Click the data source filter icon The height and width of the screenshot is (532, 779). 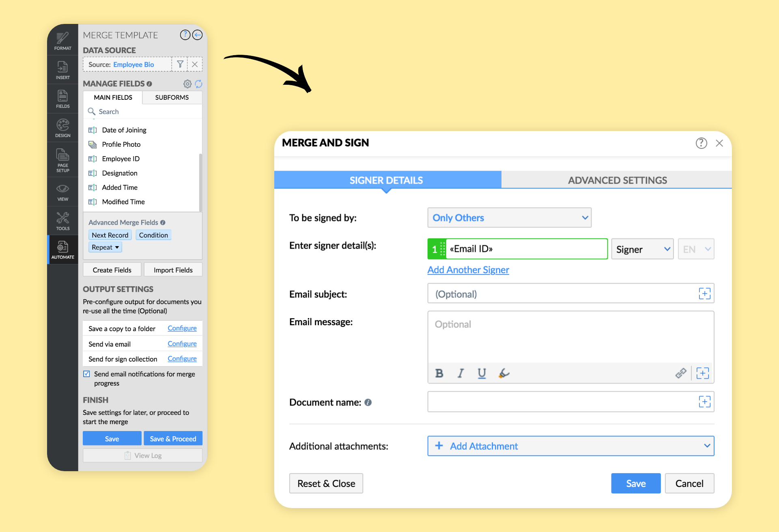point(180,64)
